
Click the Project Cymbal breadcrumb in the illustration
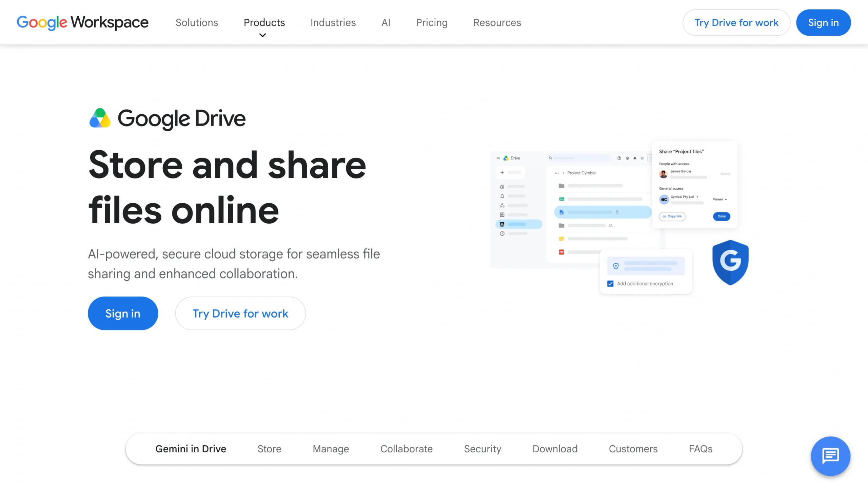tap(581, 173)
